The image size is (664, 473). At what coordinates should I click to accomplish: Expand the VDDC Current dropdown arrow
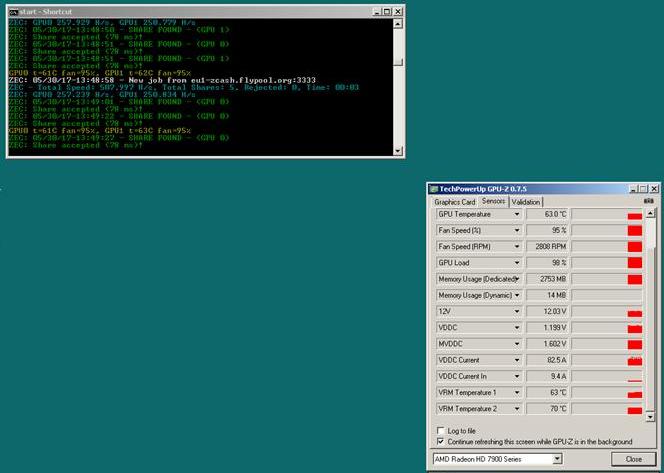pos(517,360)
